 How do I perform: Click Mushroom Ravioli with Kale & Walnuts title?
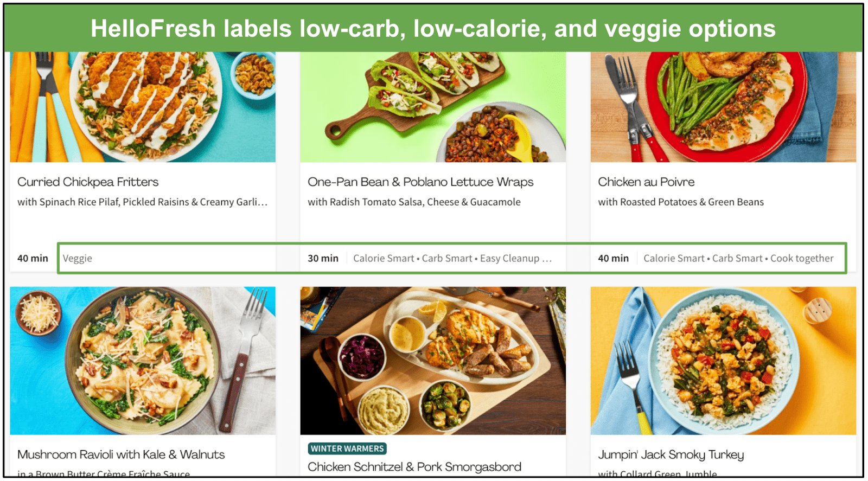[x=121, y=454]
